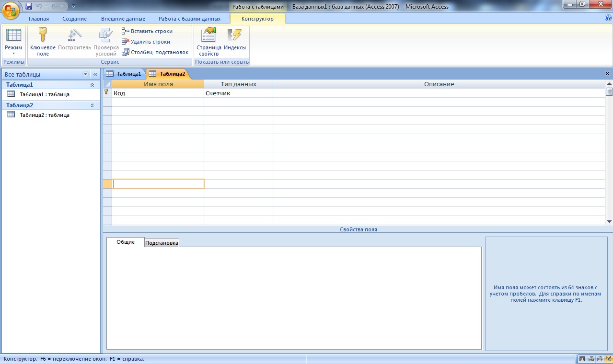Click the Имя поля column header
The height and width of the screenshot is (364, 613).
tap(158, 84)
